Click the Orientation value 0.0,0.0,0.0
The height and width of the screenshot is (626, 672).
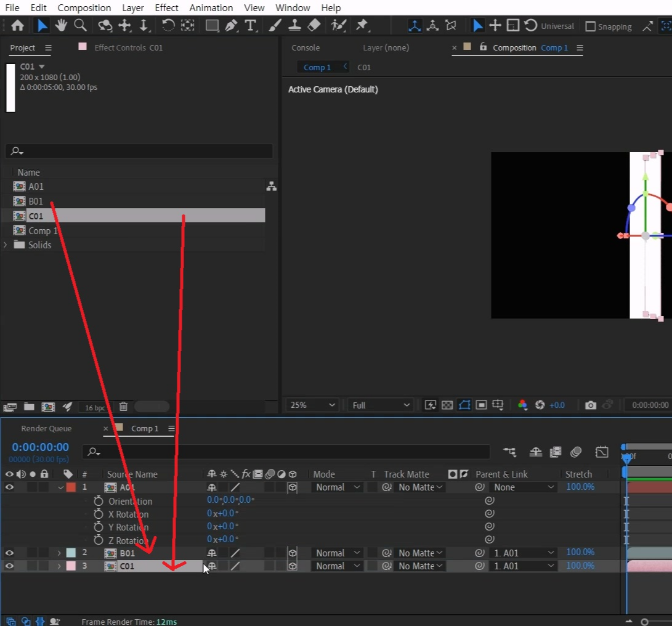pyautogui.click(x=230, y=500)
